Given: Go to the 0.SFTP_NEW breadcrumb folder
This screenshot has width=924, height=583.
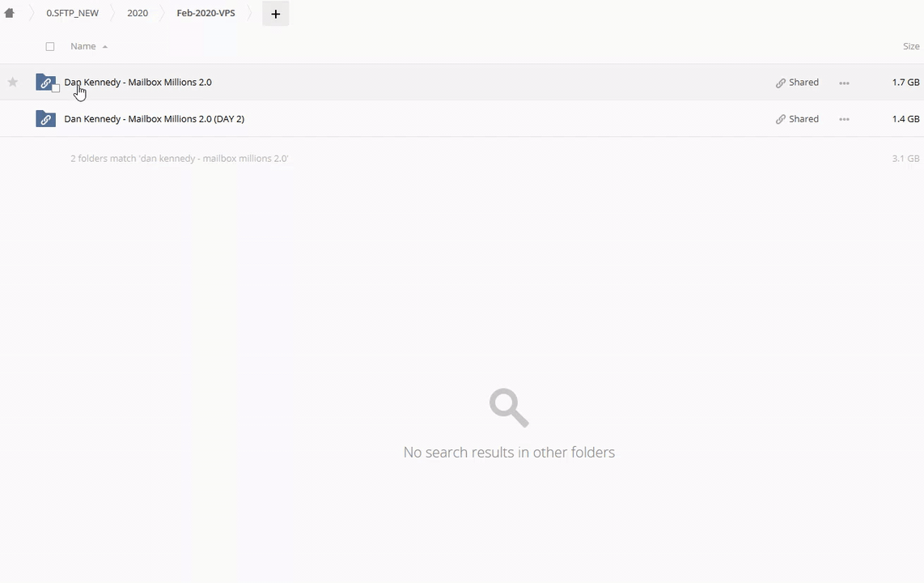Looking at the screenshot, I should click(72, 13).
